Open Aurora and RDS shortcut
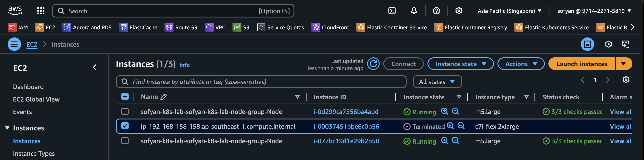 click(87, 28)
